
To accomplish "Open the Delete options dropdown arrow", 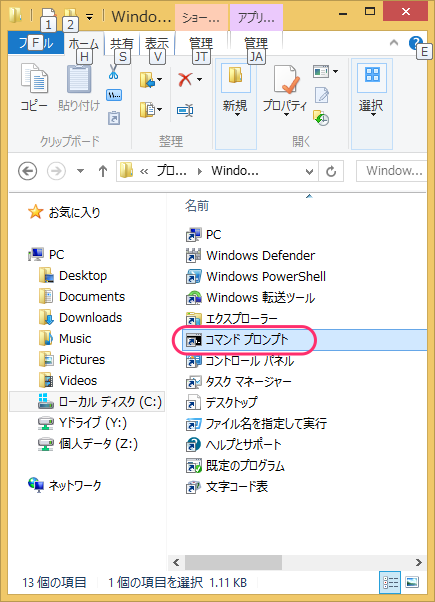I will point(199,79).
